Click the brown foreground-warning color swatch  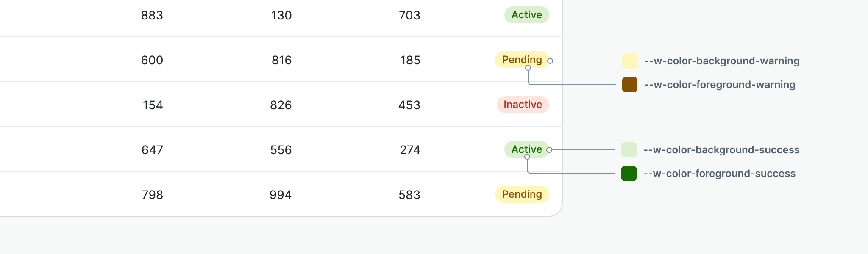pos(629,85)
